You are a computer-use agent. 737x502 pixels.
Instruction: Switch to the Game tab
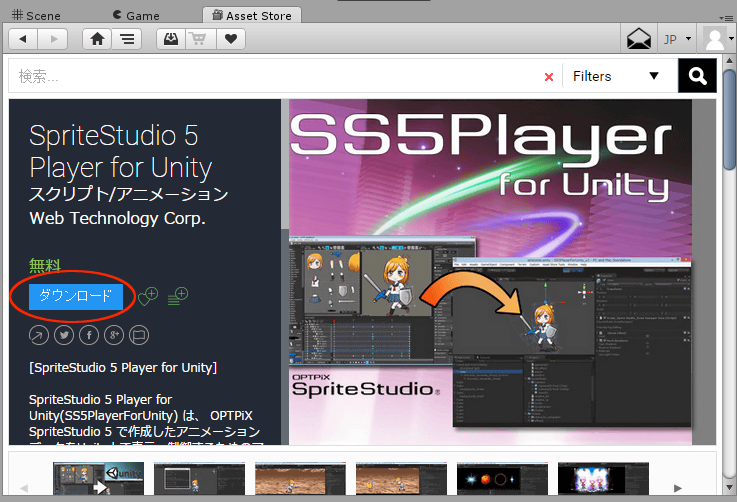(136, 16)
